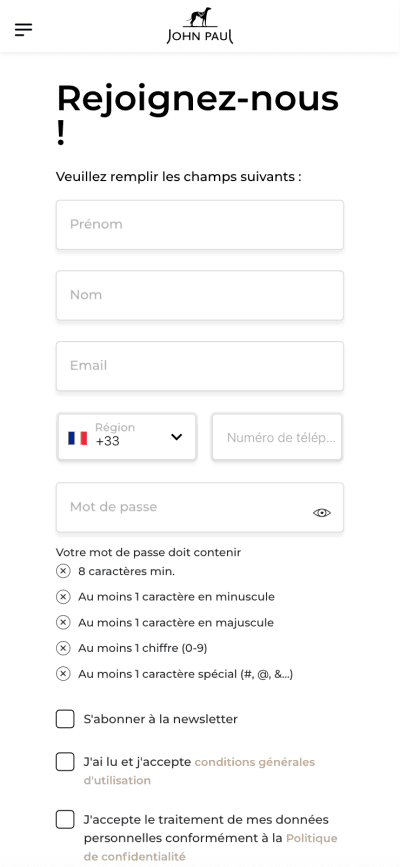Click the X icon beside caractère spécial requirement
Screen dimensions: 400x867
[63, 674]
